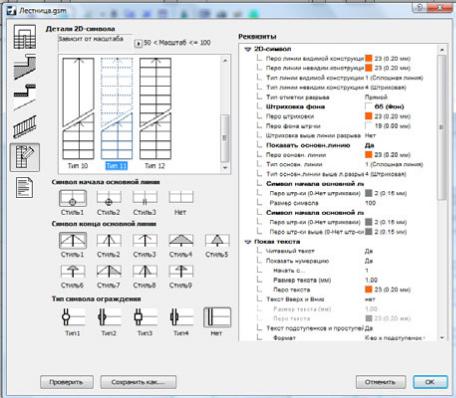Open the tread and riser sidebar icon
Viewport: 456px width, 398px height.
(x=25, y=96)
